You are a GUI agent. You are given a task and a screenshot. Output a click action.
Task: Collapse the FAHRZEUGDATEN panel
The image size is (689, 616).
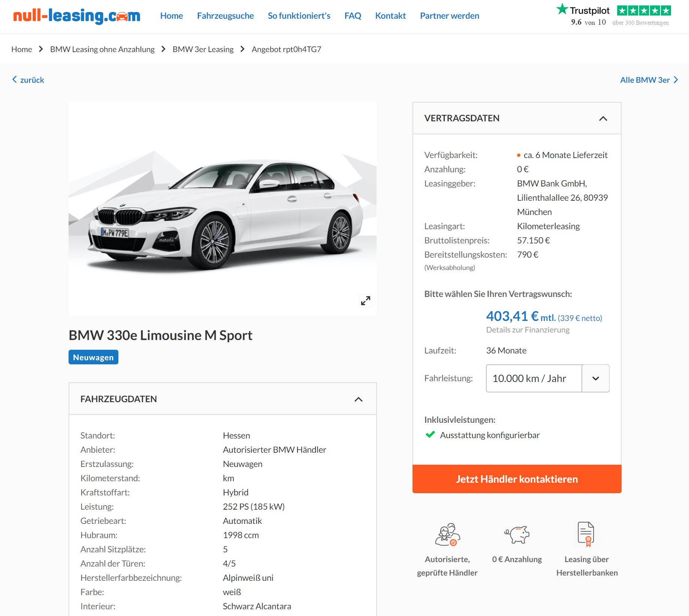pyautogui.click(x=359, y=399)
